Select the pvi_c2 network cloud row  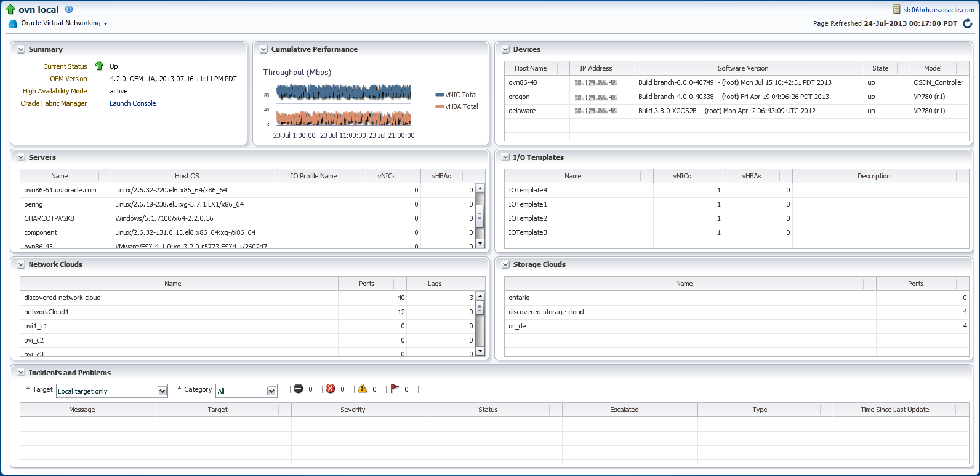248,340
